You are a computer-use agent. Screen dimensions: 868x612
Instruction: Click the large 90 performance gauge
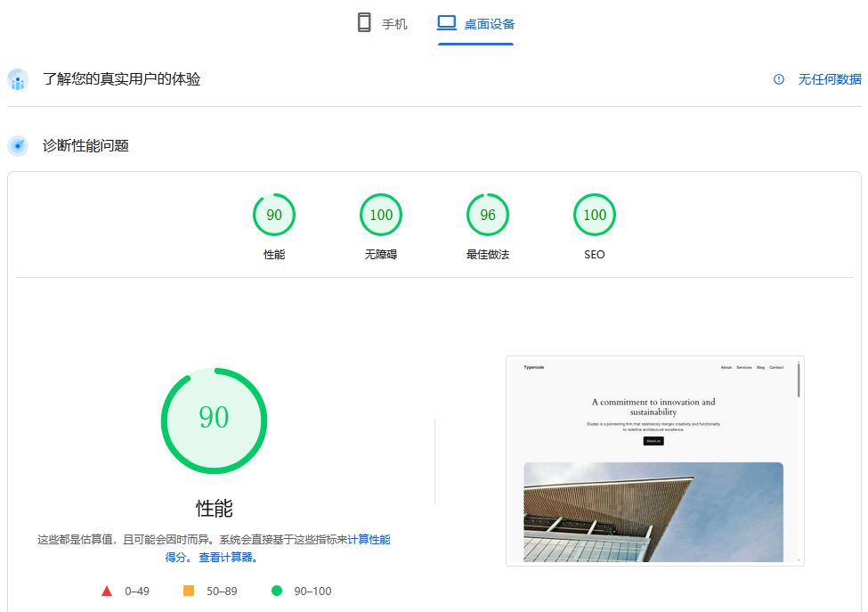coord(214,420)
